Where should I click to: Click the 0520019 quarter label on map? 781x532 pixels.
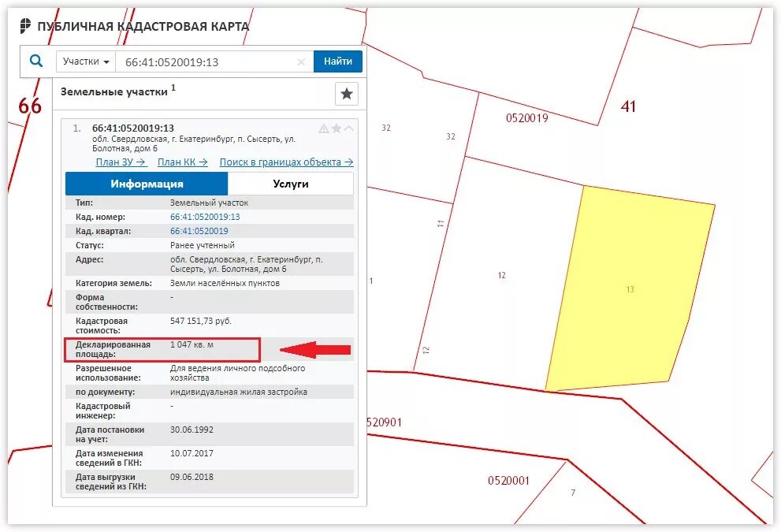click(527, 118)
